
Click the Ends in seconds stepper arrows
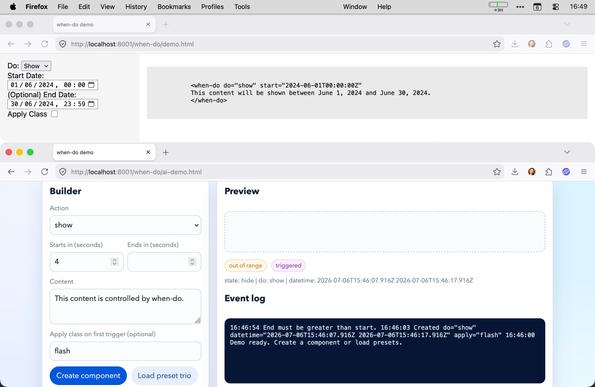click(x=192, y=261)
